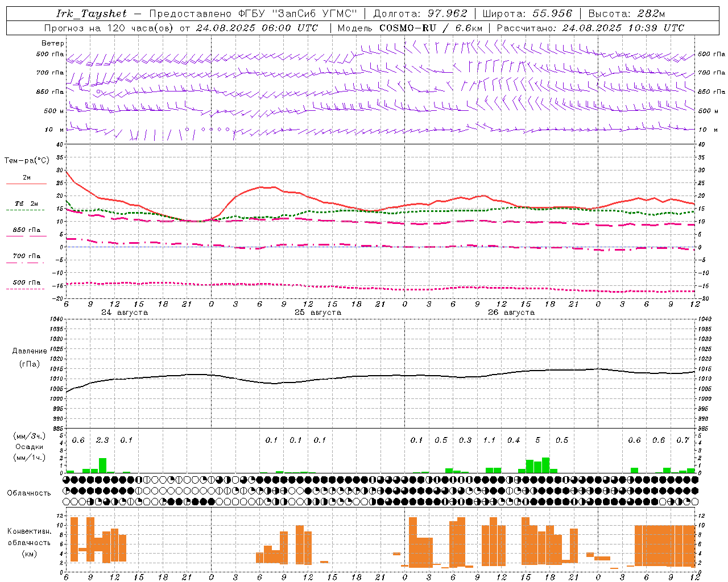Click the '700 гПа' temperature legend line sample
Screen dimensions: 728x582
coord(25,262)
